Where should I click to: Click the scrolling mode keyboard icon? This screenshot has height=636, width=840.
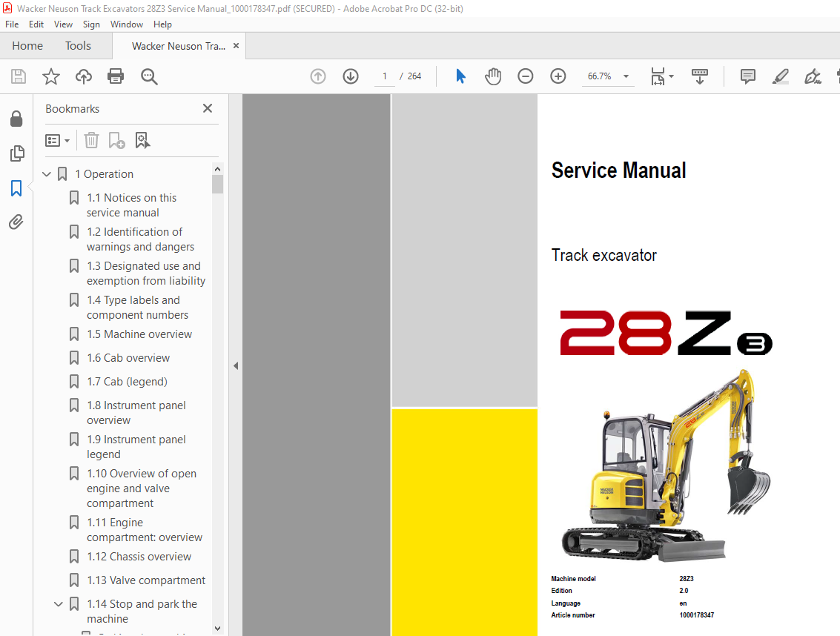700,76
